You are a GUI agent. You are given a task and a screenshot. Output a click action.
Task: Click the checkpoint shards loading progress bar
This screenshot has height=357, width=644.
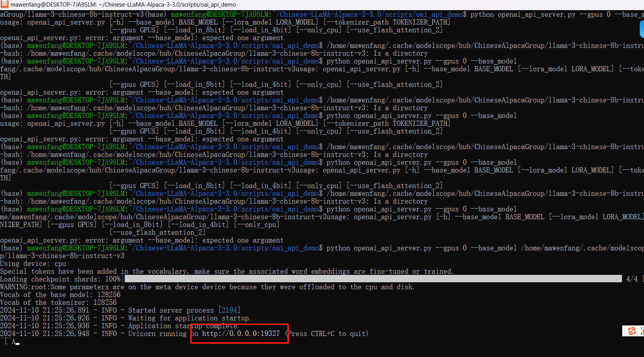click(x=373, y=279)
